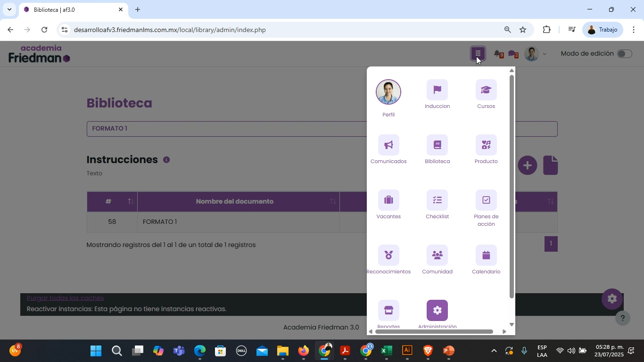Toggle Modo de edición switch
The width and height of the screenshot is (644, 362).
(x=624, y=54)
